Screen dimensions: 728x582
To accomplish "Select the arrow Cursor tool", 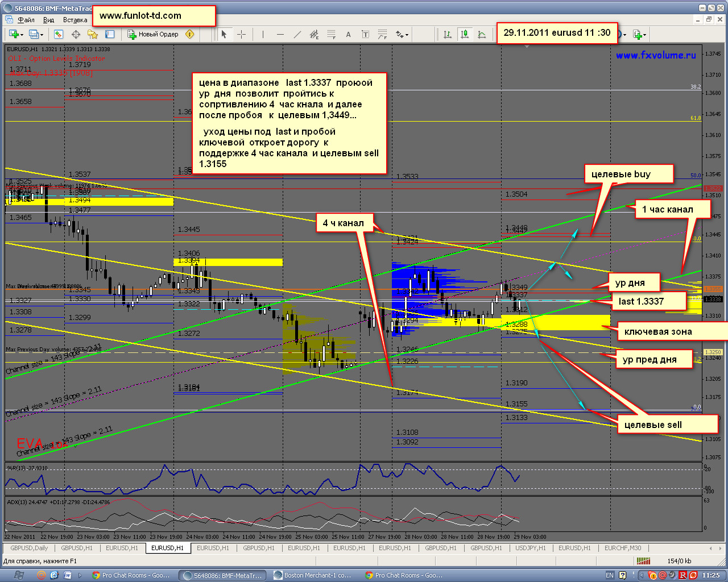I will click(x=224, y=34).
